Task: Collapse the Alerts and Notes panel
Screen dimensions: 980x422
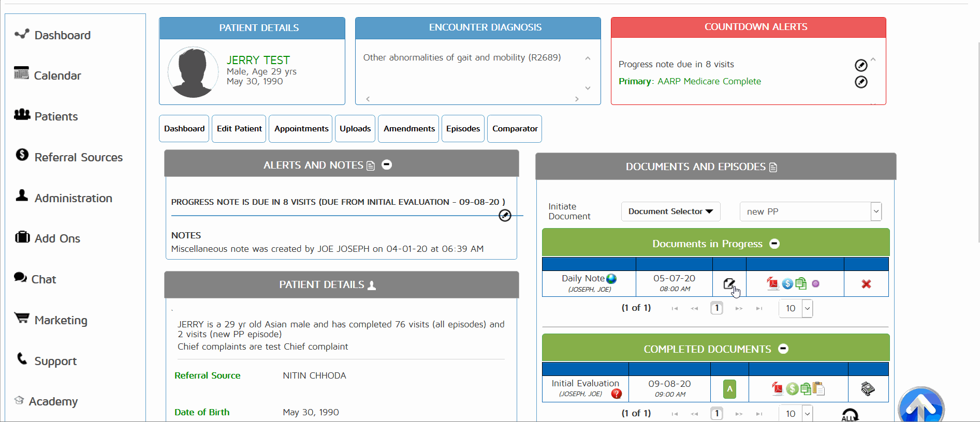Action: click(387, 165)
